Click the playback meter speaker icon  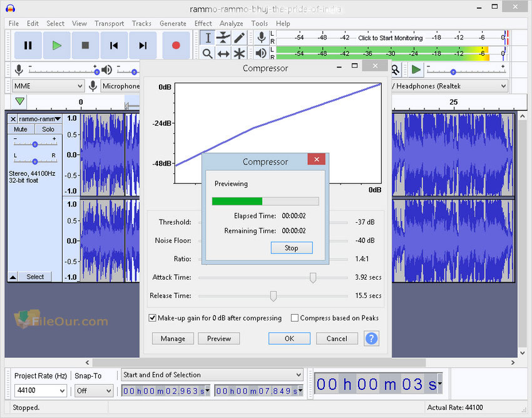click(x=261, y=53)
